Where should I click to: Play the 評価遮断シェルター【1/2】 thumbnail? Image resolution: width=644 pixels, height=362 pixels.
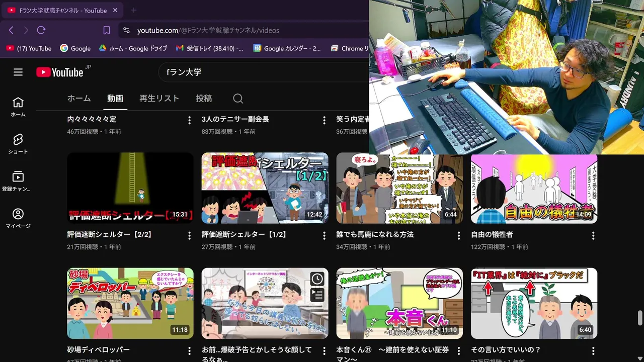point(265,188)
